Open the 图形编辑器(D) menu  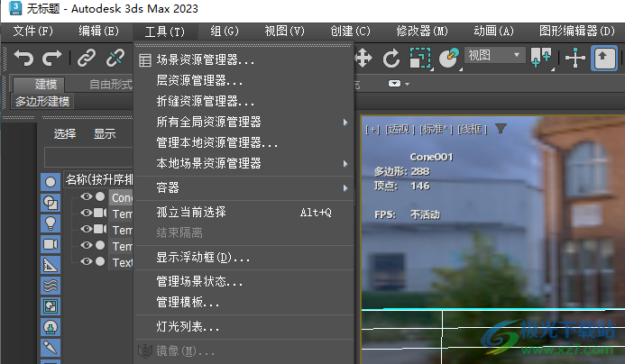point(577,31)
